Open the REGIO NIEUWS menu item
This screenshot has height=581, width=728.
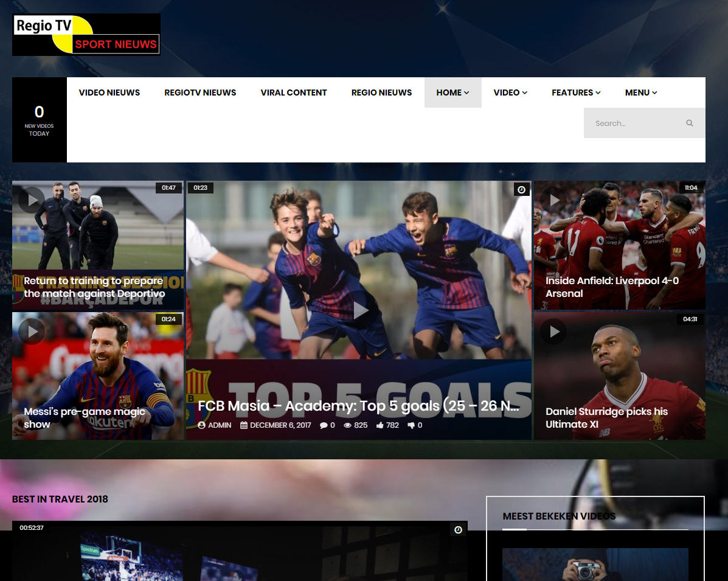(x=382, y=92)
